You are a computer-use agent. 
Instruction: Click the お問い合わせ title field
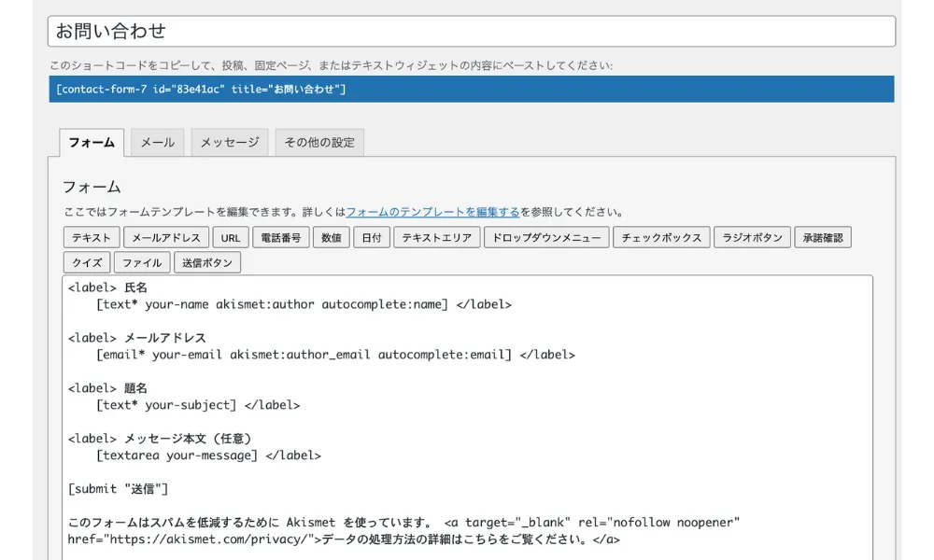467,30
